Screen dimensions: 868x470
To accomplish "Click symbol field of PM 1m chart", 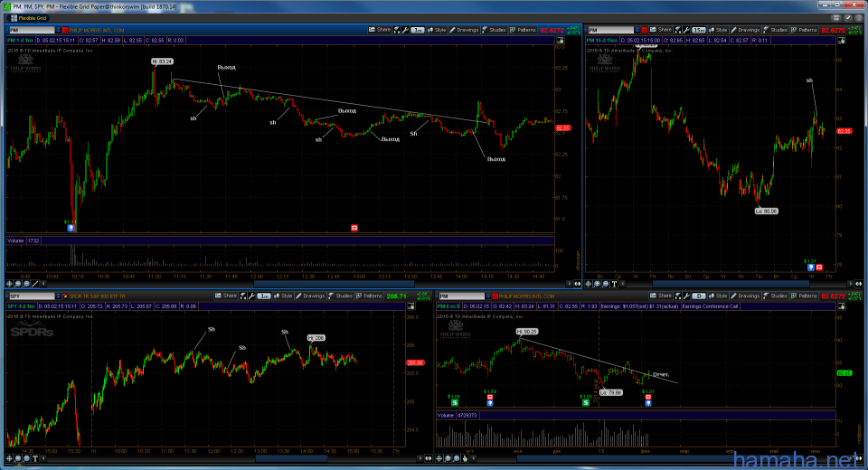I will tap(31, 30).
